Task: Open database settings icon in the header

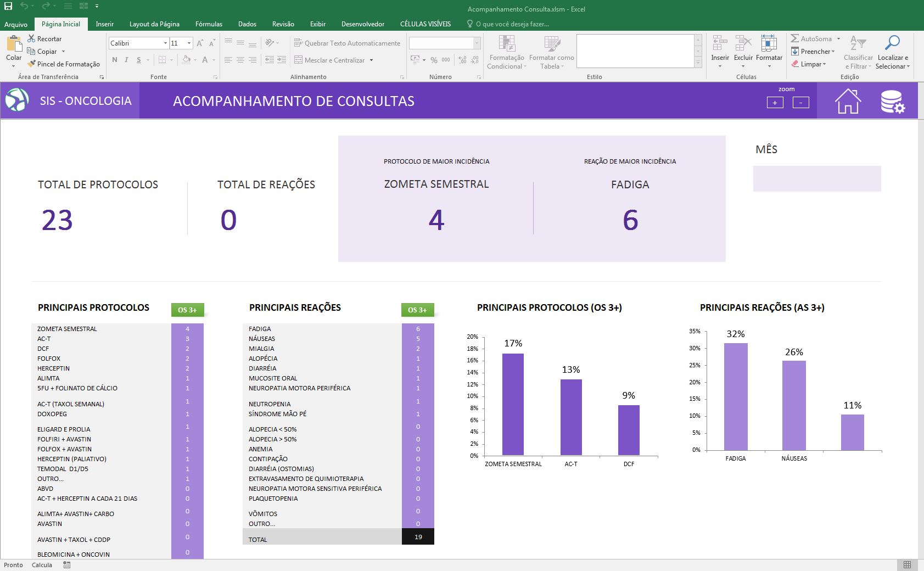Action: pyautogui.click(x=893, y=102)
